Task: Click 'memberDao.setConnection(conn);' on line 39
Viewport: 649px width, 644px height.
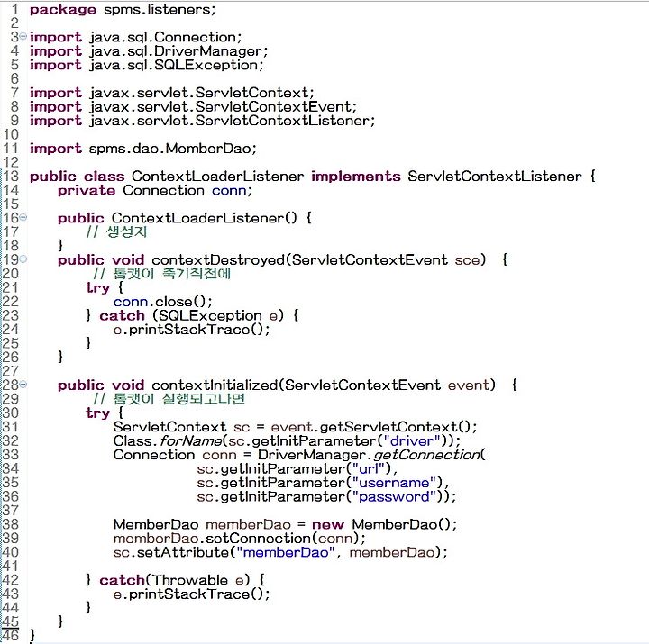Action: click(240, 539)
